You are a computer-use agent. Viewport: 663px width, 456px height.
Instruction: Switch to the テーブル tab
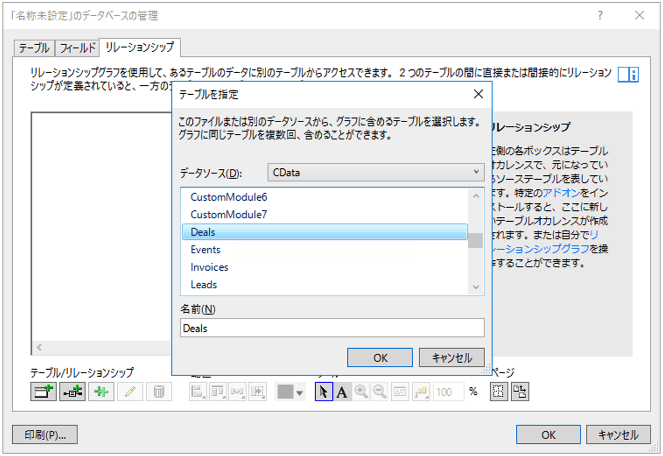click(x=34, y=48)
